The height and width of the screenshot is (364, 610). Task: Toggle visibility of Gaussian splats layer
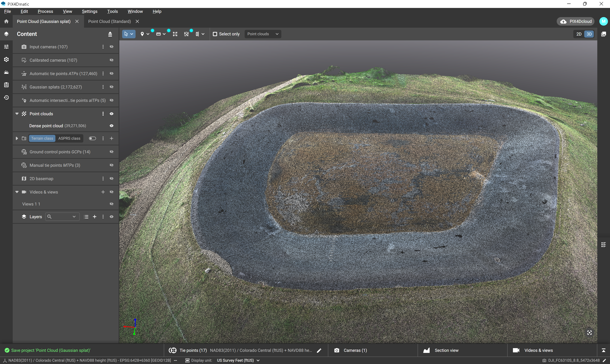[111, 87]
